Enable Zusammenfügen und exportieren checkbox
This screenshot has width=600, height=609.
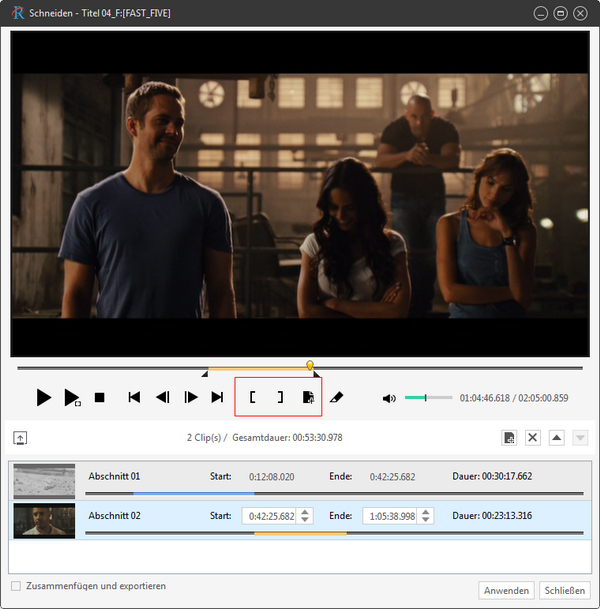tap(16, 586)
